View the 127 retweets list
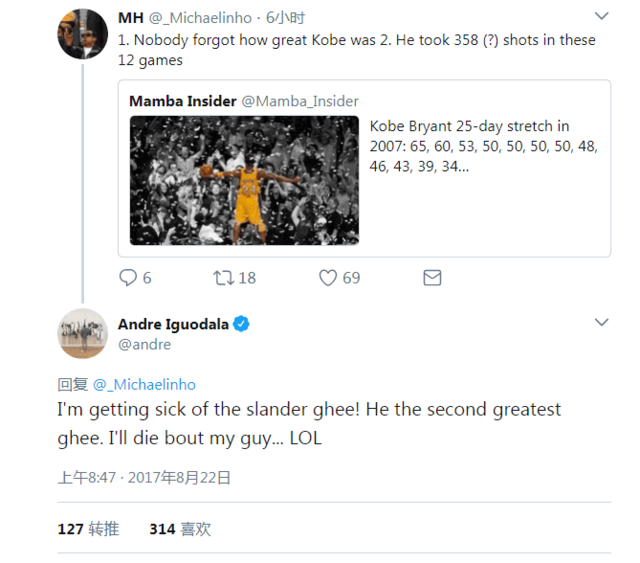The width and height of the screenshot is (640, 563). pos(88,529)
